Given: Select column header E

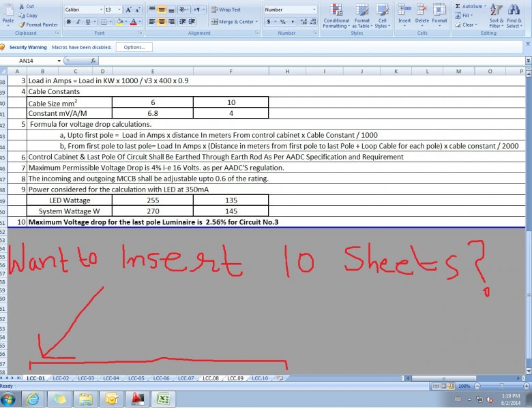Looking at the screenshot, I should [153, 71].
